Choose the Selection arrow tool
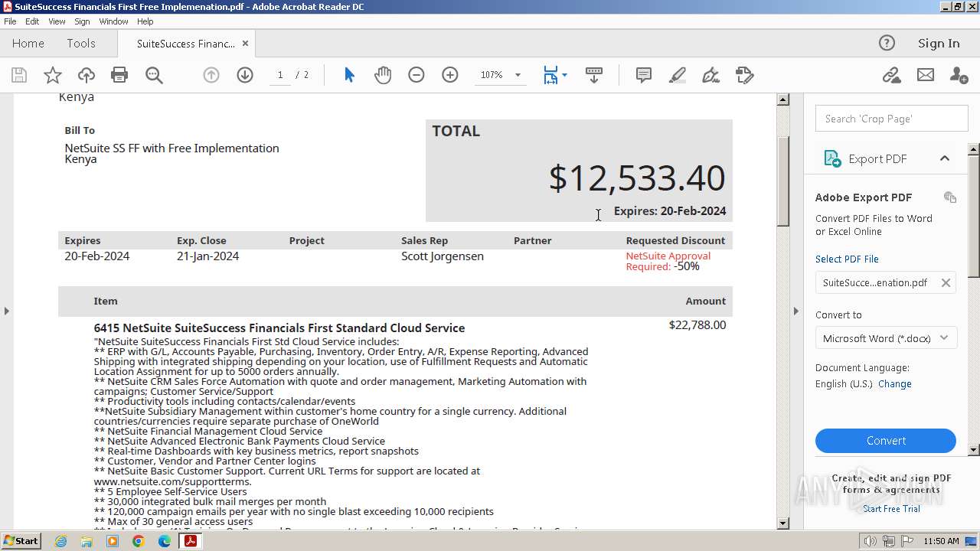Screen dimensions: 980x551 pos(349,75)
